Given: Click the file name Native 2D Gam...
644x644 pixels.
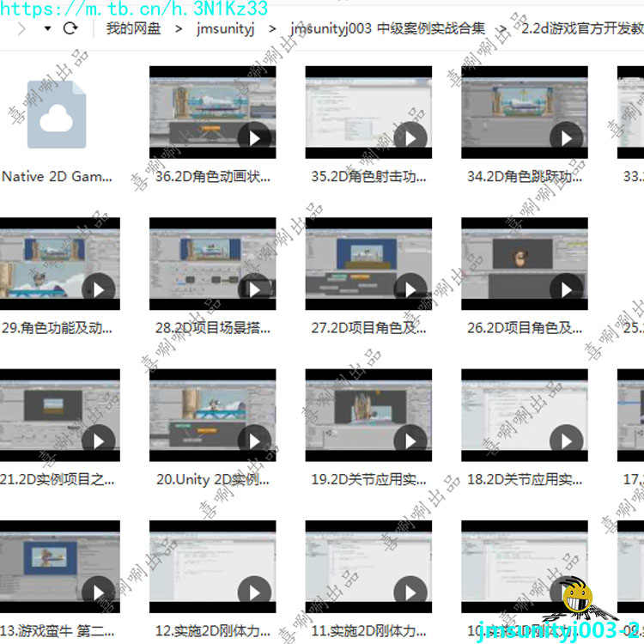Looking at the screenshot, I should pyautogui.click(x=57, y=177).
